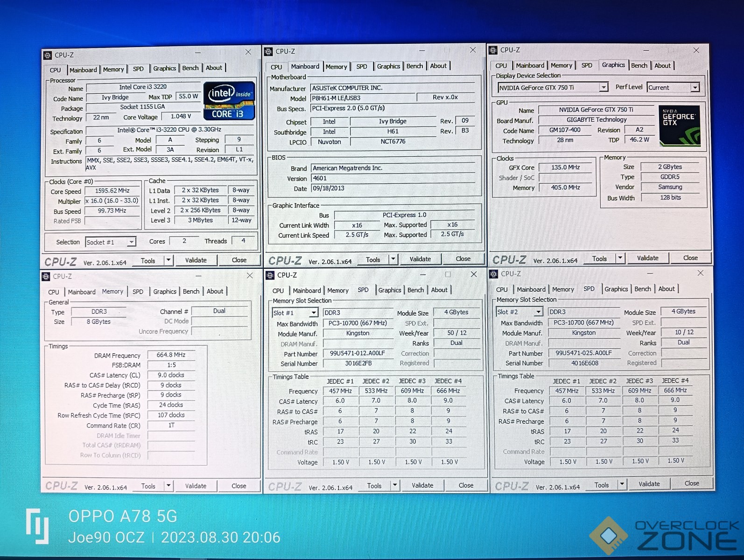The width and height of the screenshot is (744, 560).
Task: Click the CPU-Z title icon in the GTX 750 Ti graphics window
Action: (493, 50)
